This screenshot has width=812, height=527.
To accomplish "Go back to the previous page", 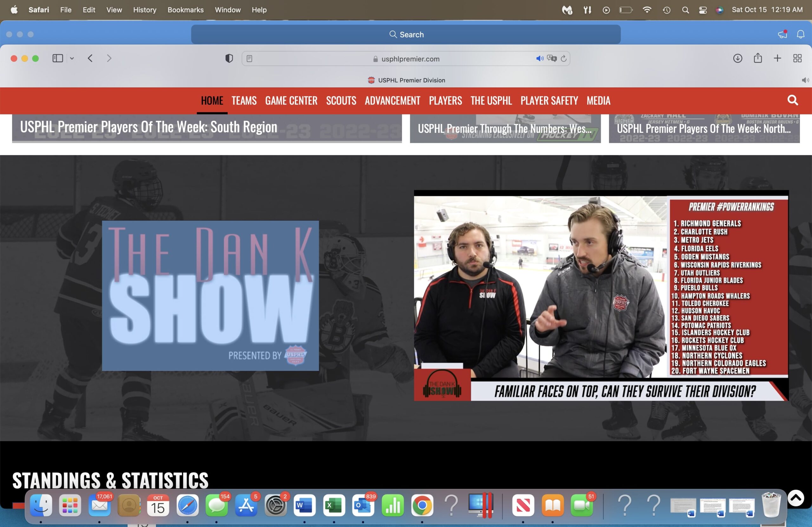I will pos(90,58).
